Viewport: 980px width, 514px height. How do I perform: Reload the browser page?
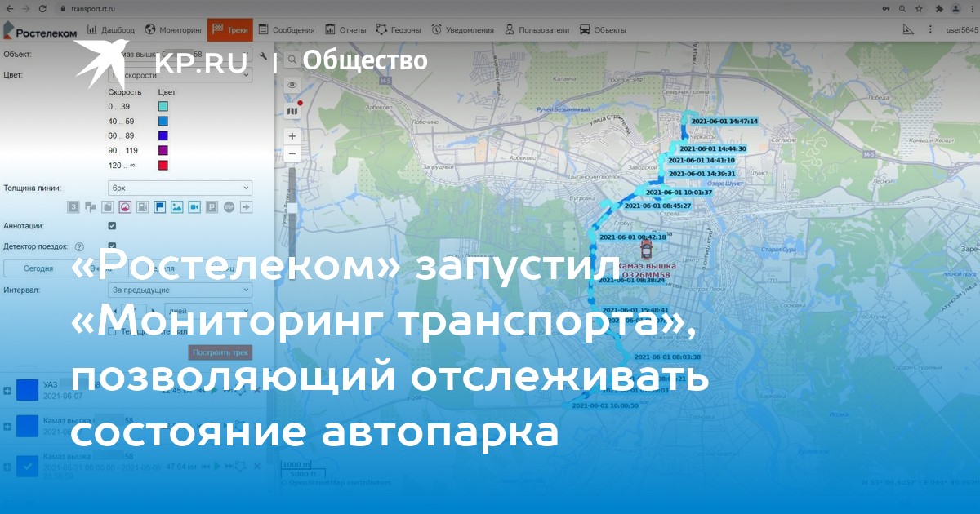click(x=42, y=8)
